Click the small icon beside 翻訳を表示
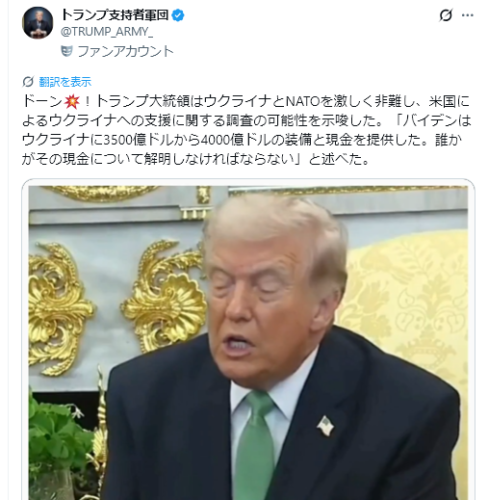Image resolution: width=488 pixels, height=500 pixels. pyautogui.click(x=28, y=81)
